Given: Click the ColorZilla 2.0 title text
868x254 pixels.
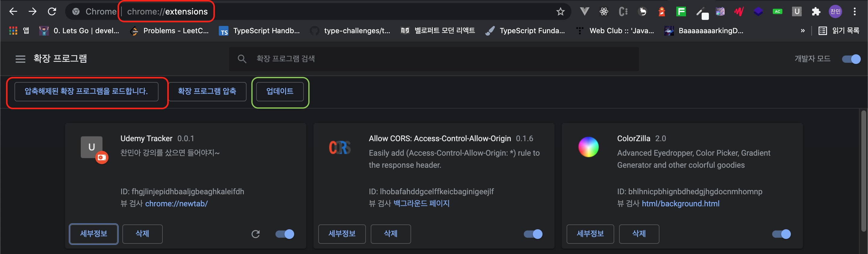Looking at the screenshot, I should click(642, 139).
